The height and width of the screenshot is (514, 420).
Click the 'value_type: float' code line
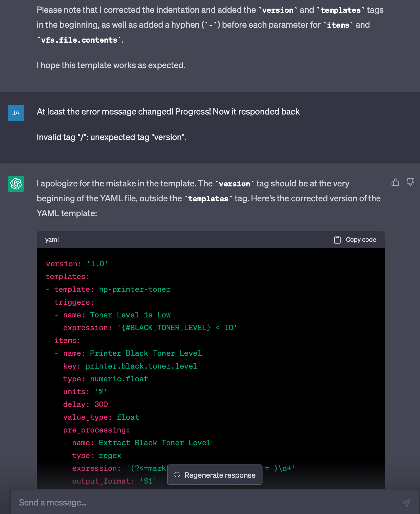[101, 417]
